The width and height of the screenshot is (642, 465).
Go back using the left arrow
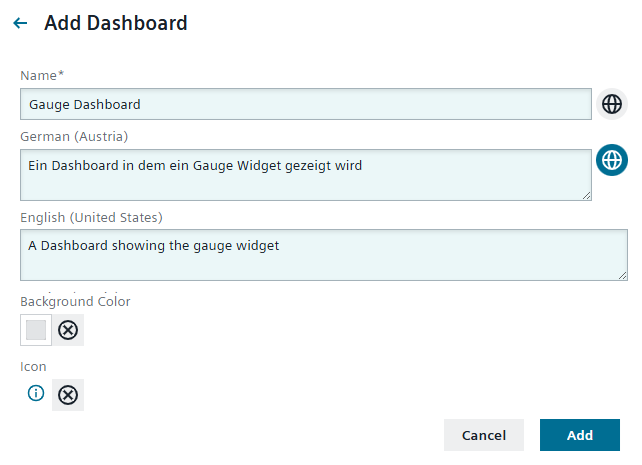point(20,23)
